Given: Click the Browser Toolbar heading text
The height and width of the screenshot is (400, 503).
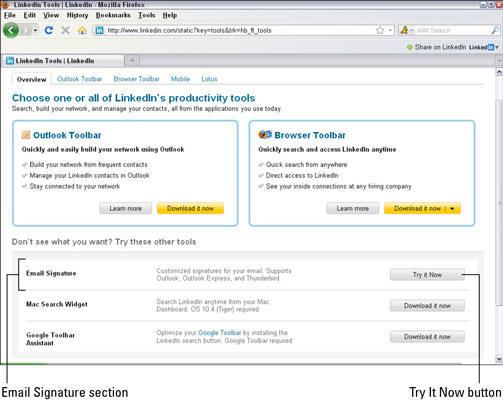Looking at the screenshot, I should click(x=310, y=135).
